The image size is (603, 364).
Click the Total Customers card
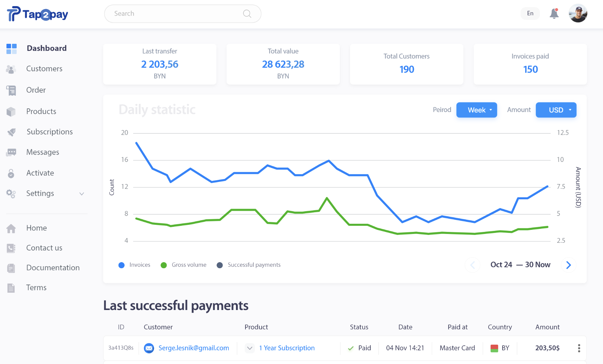click(407, 64)
